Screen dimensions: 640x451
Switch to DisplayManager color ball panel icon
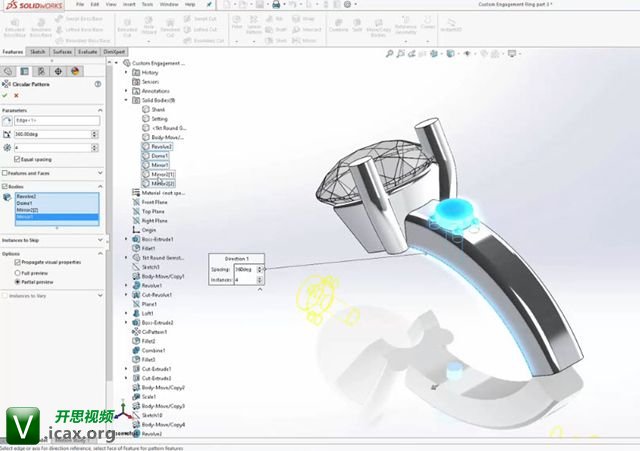click(75, 71)
